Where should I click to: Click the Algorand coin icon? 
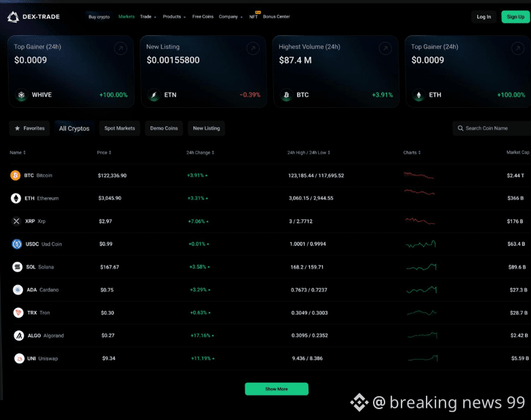[19, 336]
